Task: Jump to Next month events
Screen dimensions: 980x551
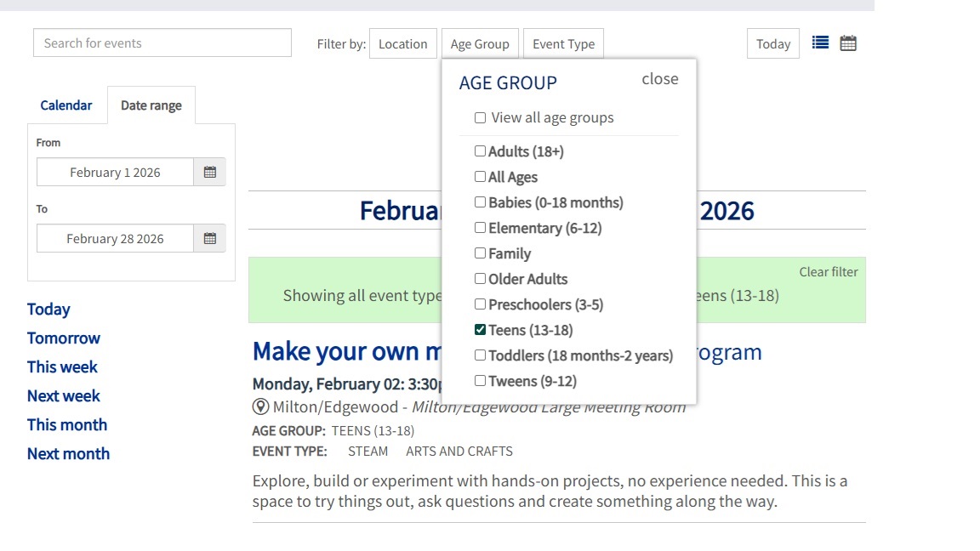Action: point(68,454)
